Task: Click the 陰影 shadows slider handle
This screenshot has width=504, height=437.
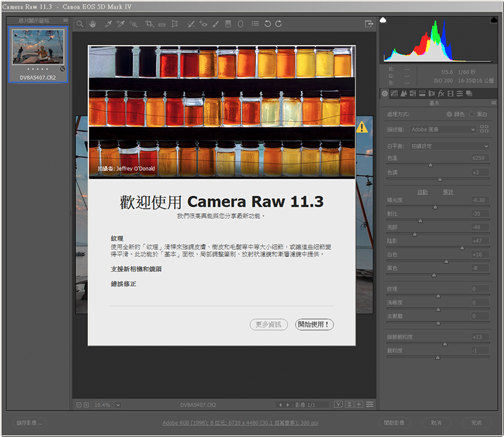Action: [462, 248]
